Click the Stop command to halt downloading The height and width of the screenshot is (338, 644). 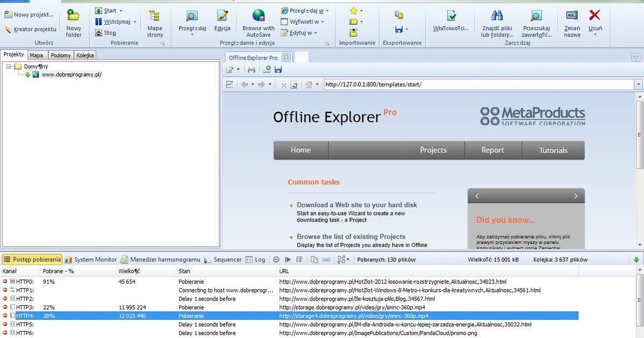110,32
